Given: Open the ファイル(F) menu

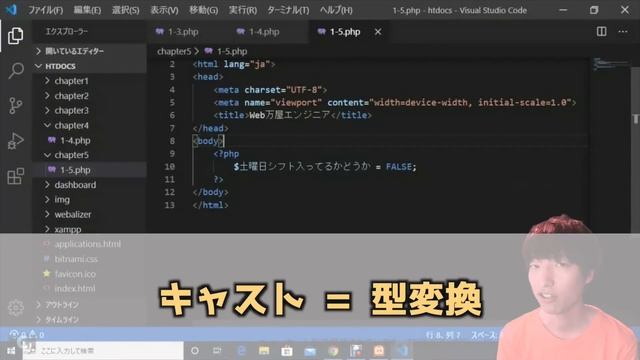Looking at the screenshot, I should (x=45, y=10).
